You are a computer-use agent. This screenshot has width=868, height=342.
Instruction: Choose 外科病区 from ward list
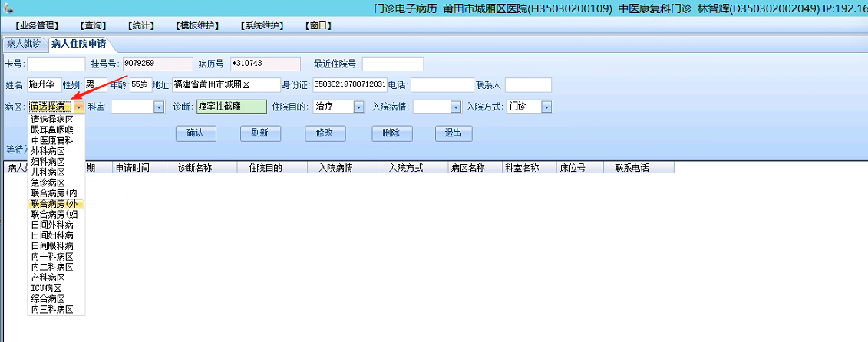pos(56,151)
